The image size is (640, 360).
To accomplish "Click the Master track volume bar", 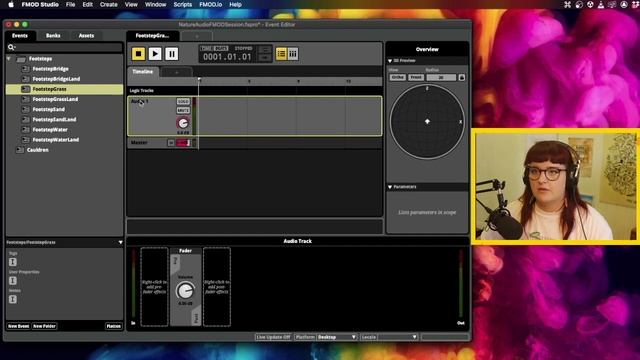I will [183, 143].
